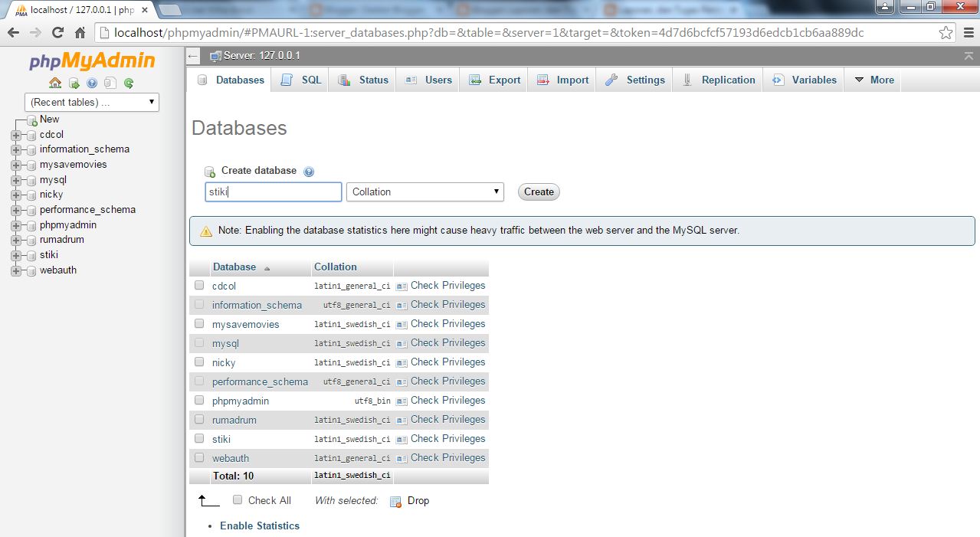Viewport: 980px width, 537px height.
Task: Click Create database help question icon
Action: coord(309,172)
